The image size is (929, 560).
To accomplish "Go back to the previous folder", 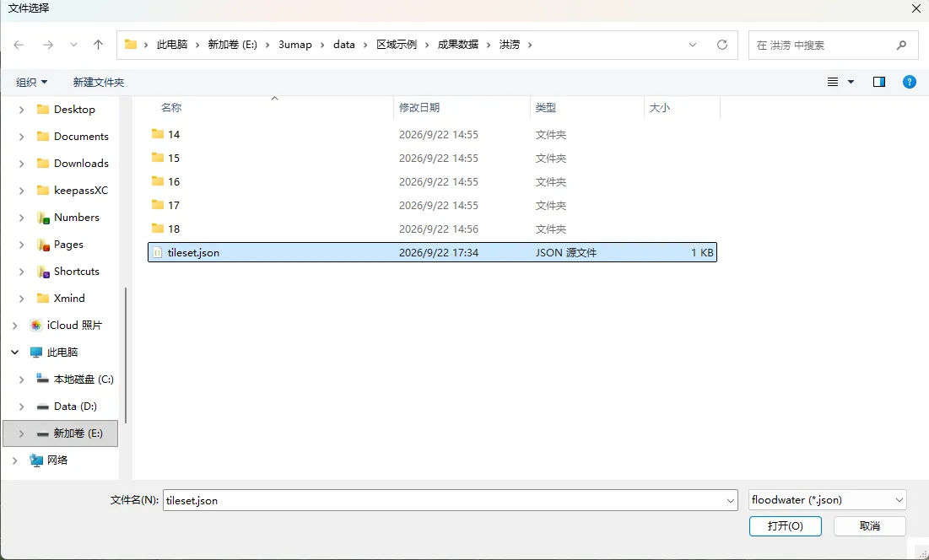I will pos(19,45).
